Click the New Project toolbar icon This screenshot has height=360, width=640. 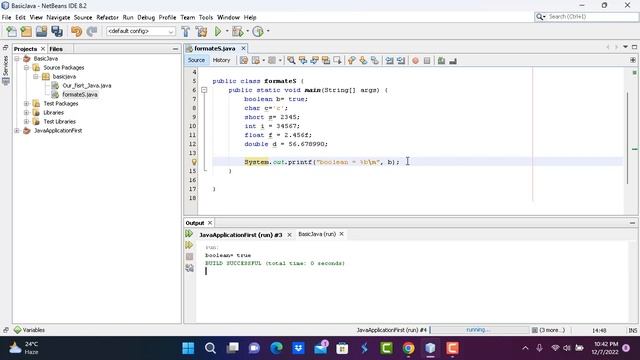point(26,31)
